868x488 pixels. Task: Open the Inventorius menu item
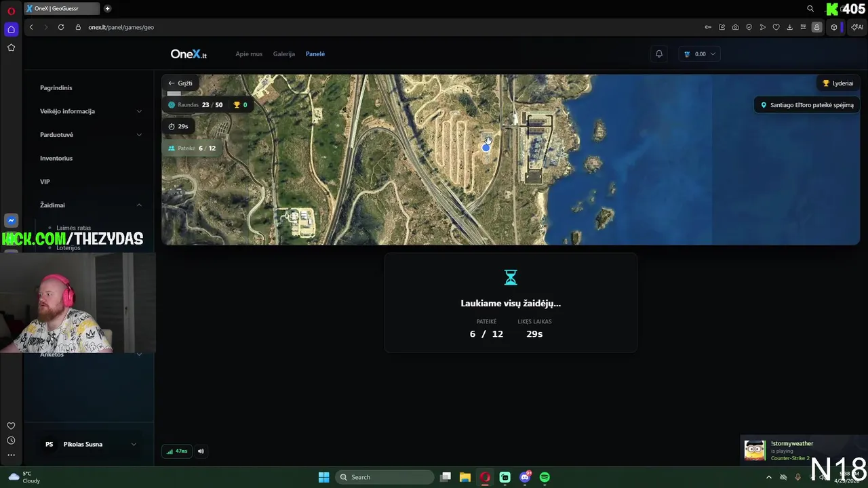tap(56, 159)
